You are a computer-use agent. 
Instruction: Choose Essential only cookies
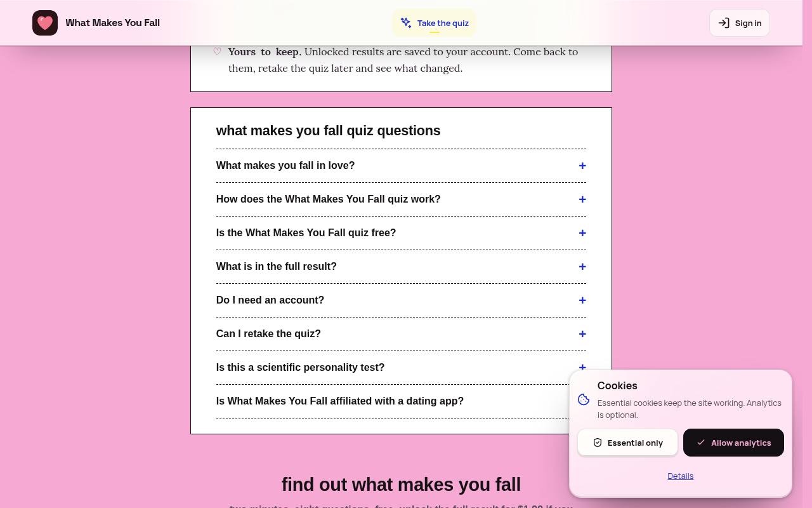(x=627, y=443)
